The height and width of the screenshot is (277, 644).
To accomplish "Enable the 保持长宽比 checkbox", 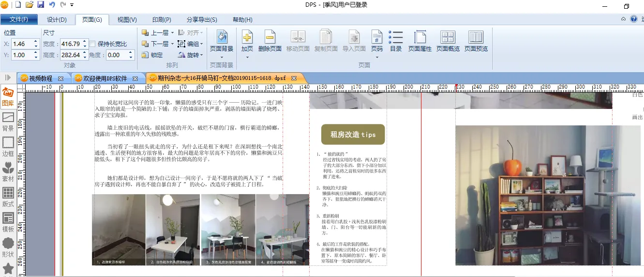I will (93, 44).
